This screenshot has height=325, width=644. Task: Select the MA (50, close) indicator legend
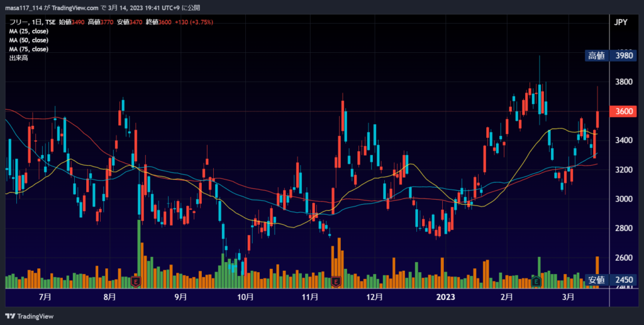pyautogui.click(x=29, y=40)
